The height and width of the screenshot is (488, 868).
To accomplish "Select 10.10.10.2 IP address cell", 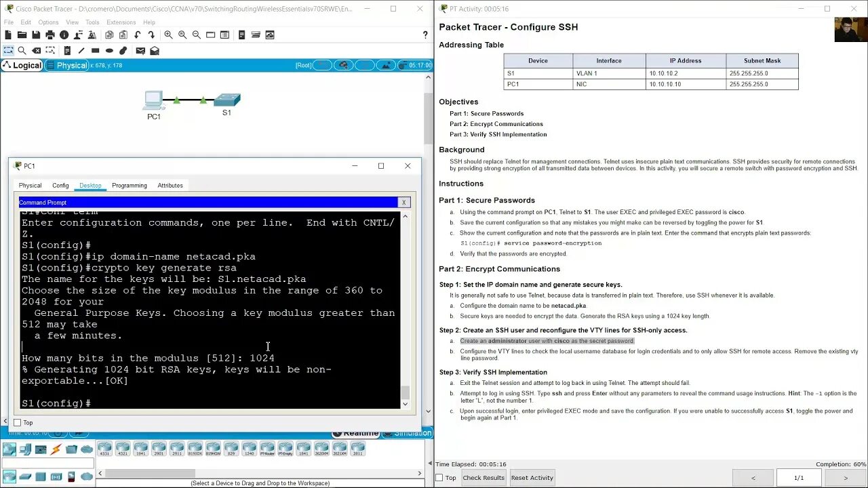I will (686, 73).
